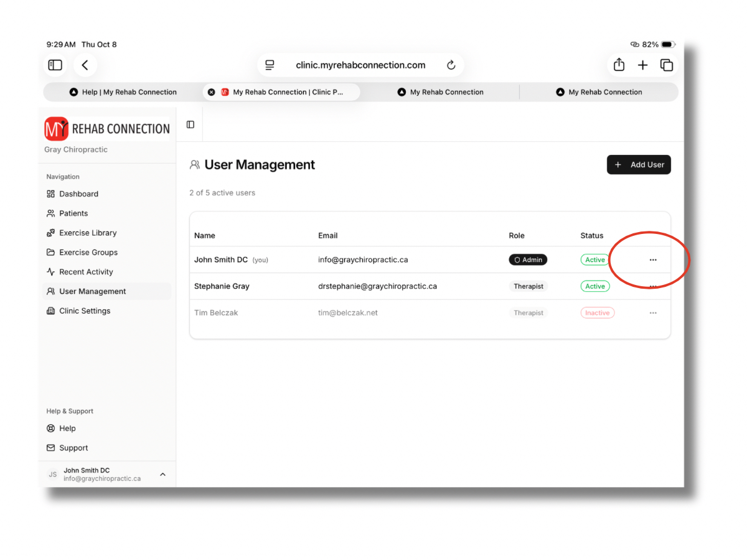Open Exercise Groups in navigation
Screen dimensions: 747x560
[x=107, y=252]
